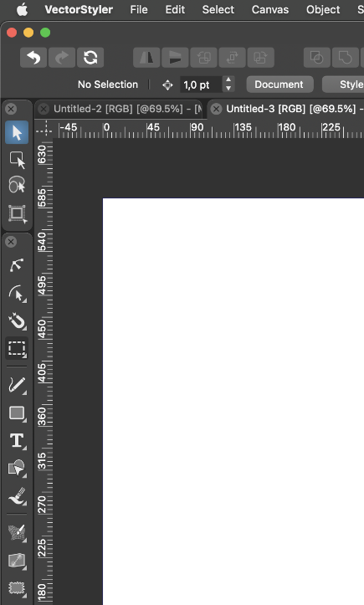
Task: Choose the Artboard tool
Action: [17, 213]
